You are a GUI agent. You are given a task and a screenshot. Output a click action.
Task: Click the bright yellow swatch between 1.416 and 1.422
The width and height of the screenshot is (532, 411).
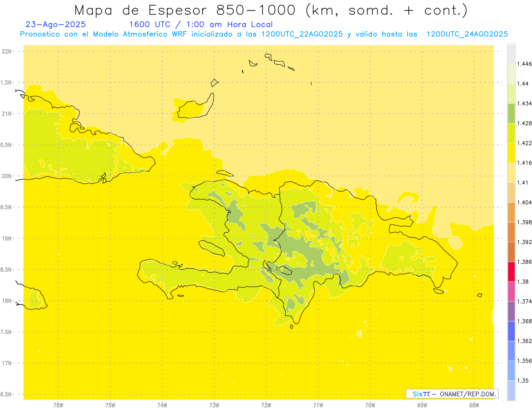click(511, 153)
